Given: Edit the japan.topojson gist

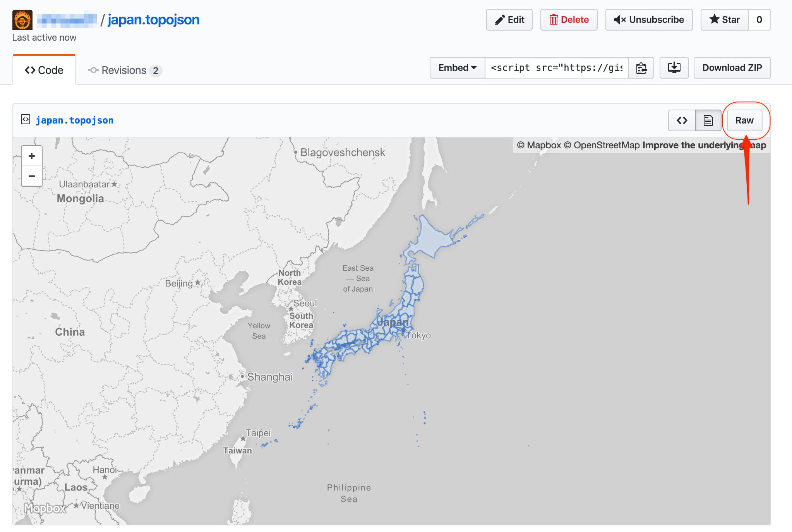Looking at the screenshot, I should [509, 20].
